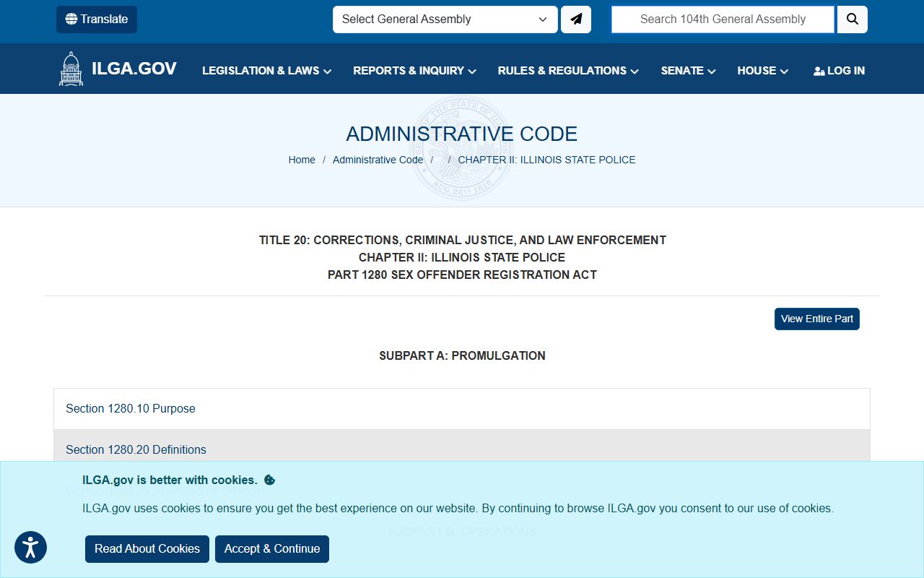Expand the House menu
This screenshot has height=578, width=924.
coord(762,71)
